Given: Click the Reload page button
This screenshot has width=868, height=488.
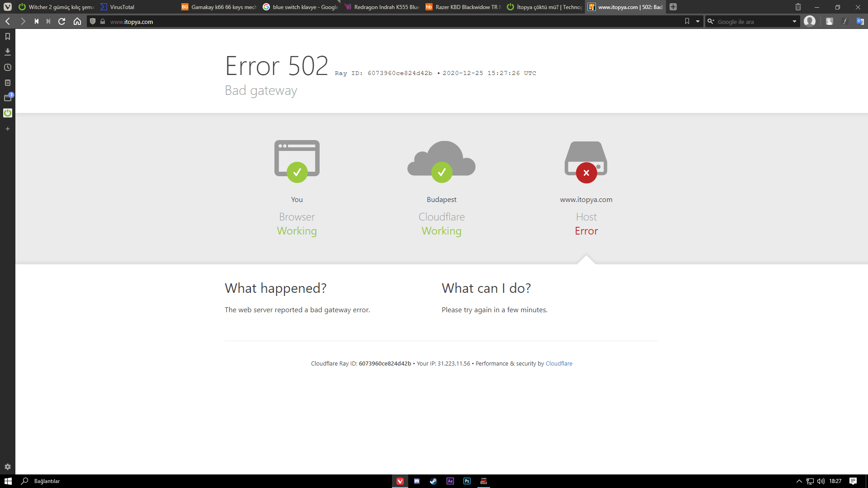Looking at the screenshot, I should point(62,21).
